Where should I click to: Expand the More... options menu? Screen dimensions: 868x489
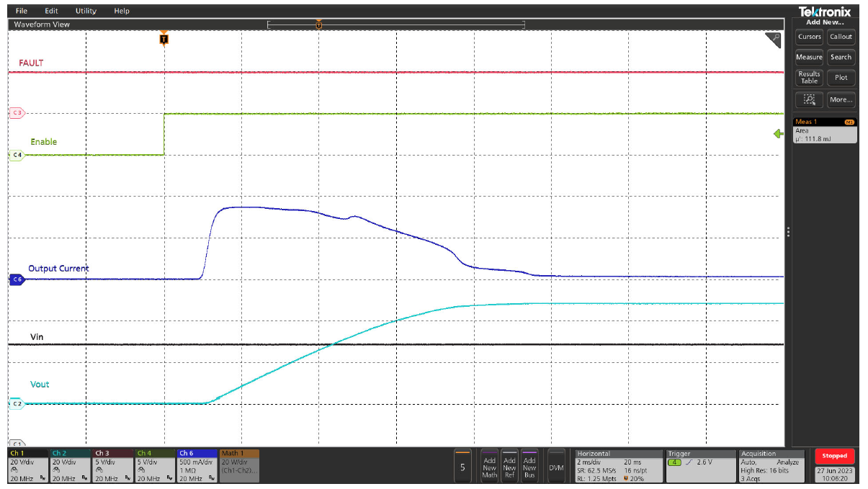[841, 100]
